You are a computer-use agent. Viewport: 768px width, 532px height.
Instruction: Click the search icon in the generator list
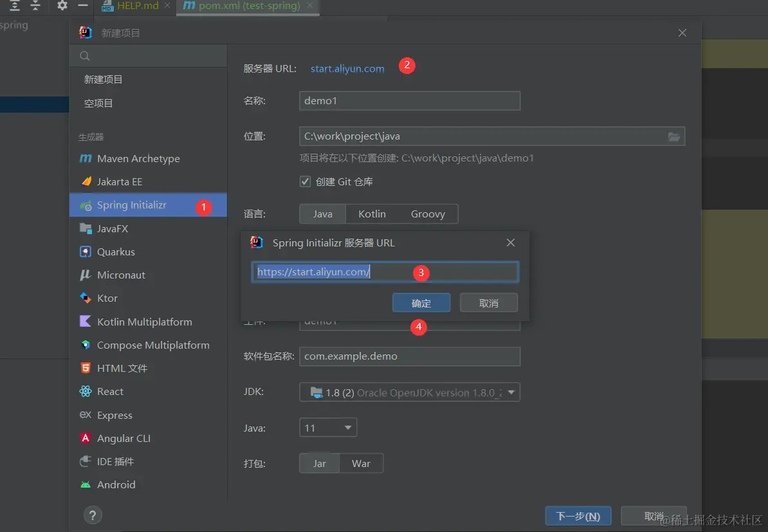coord(85,56)
